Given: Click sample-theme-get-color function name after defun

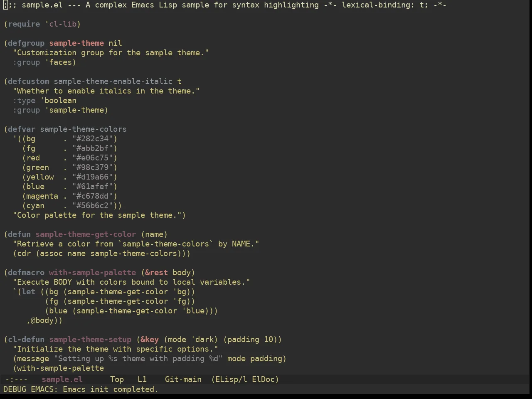Looking at the screenshot, I should point(86,234).
